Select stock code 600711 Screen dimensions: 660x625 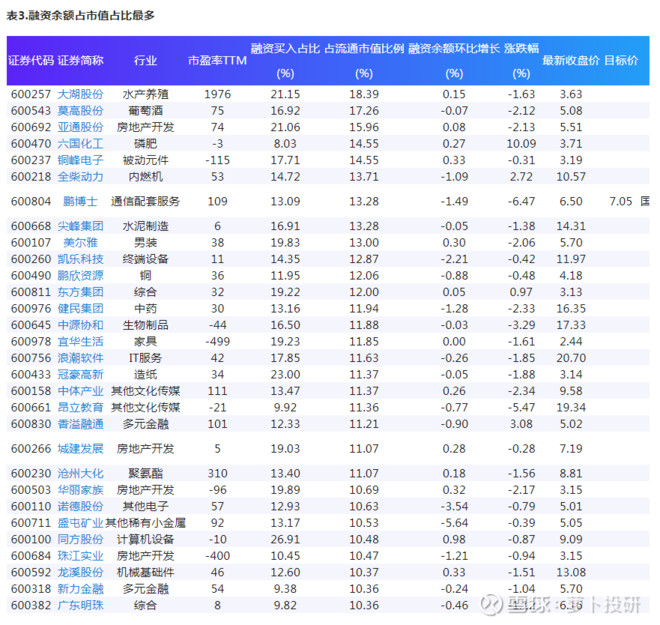pyautogui.click(x=31, y=523)
